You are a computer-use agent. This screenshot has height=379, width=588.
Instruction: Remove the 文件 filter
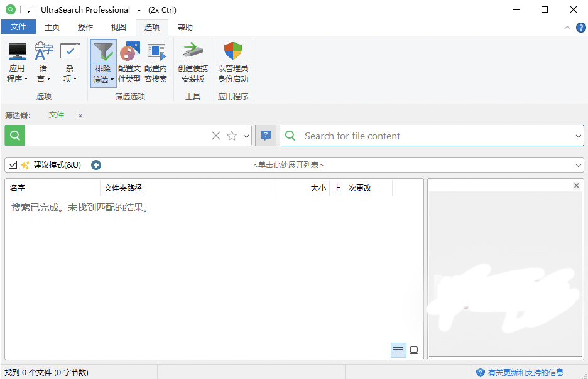pyautogui.click(x=80, y=115)
